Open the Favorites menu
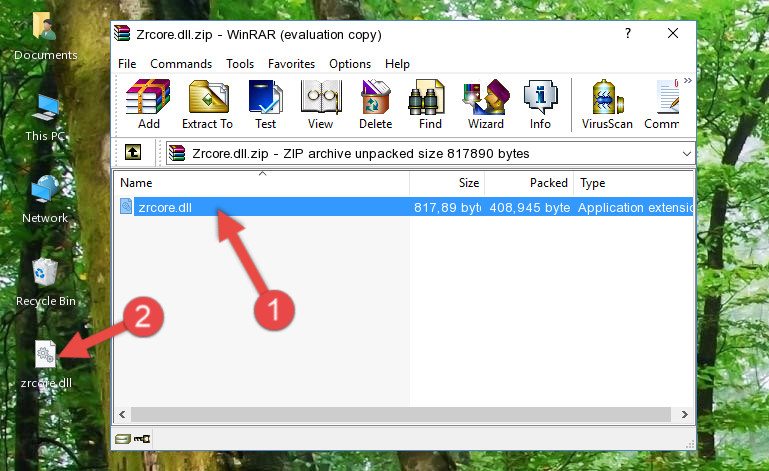The width and height of the screenshot is (769, 471). click(291, 64)
